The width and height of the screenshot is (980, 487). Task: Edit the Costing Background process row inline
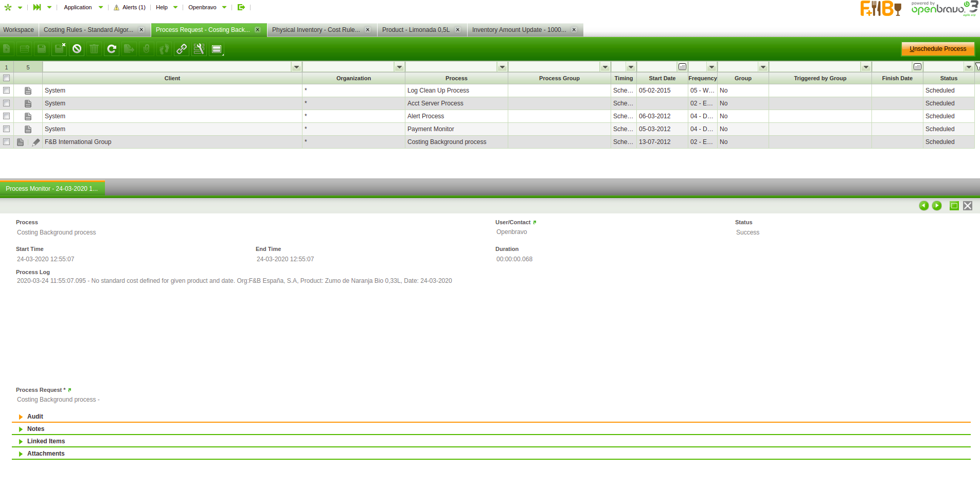pos(35,142)
